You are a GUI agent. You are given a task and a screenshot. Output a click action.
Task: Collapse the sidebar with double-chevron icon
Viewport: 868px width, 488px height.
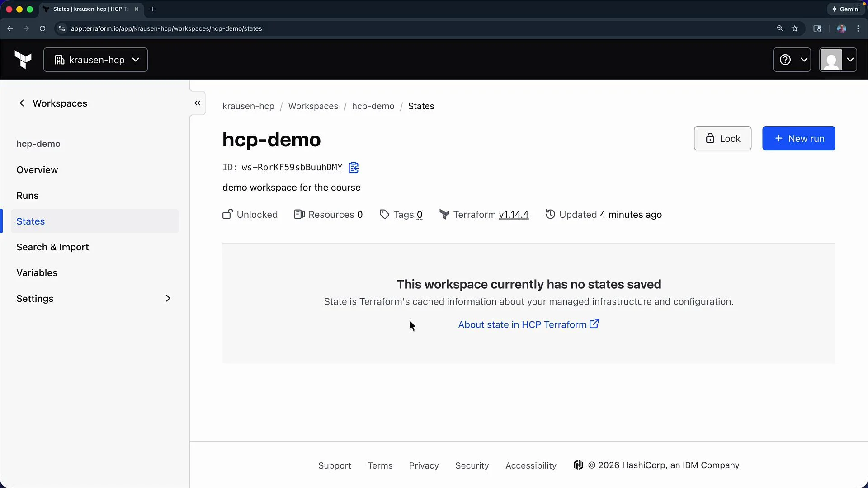(x=198, y=103)
